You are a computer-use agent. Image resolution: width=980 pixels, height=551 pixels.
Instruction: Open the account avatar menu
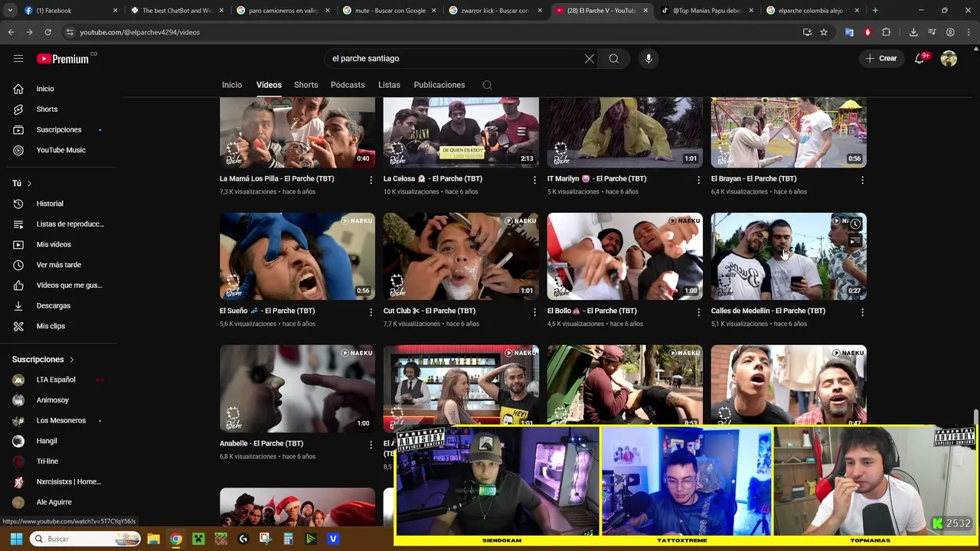coord(949,58)
